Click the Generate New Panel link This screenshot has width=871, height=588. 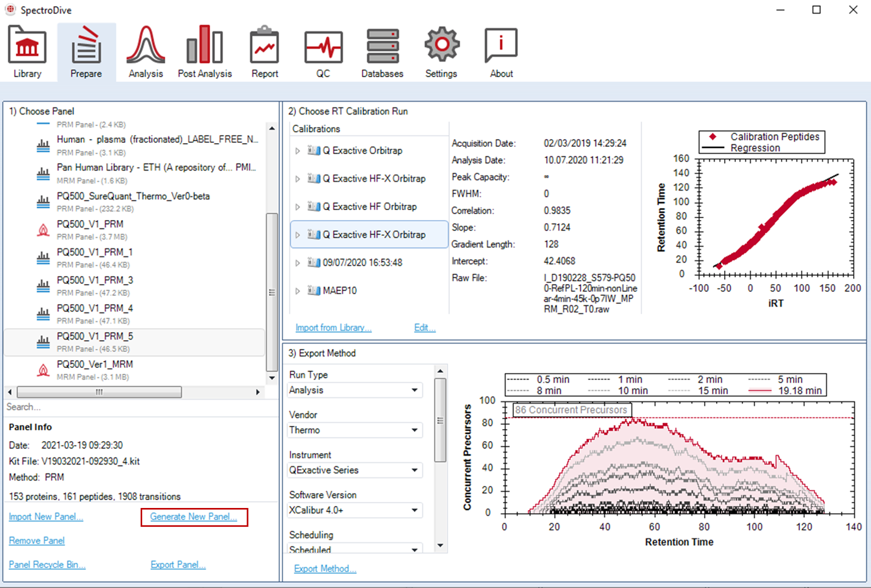[x=193, y=516]
